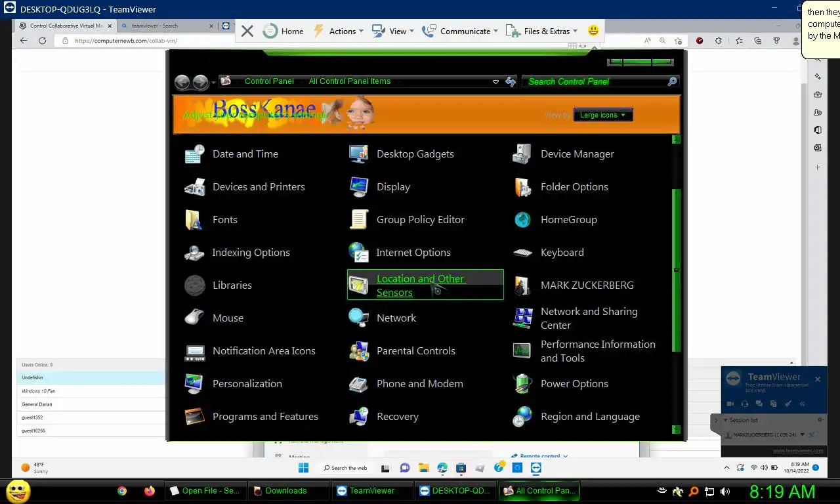The width and height of the screenshot is (840, 504).
Task: Open Recovery item
Action: click(x=383, y=417)
